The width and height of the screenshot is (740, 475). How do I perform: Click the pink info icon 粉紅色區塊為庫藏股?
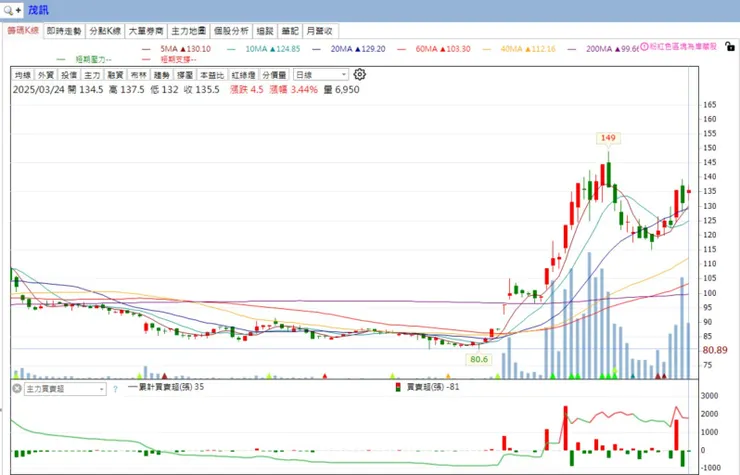pyautogui.click(x=644, y=46)
